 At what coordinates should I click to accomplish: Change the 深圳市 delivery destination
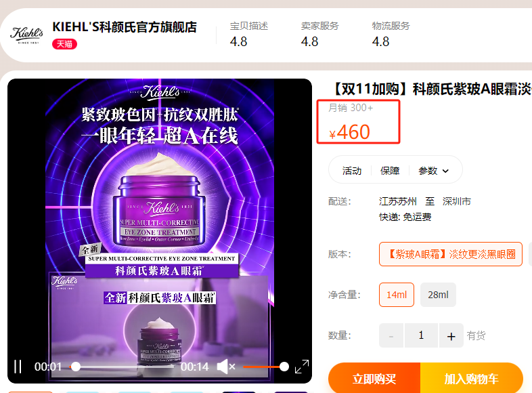tap(456, 201)
